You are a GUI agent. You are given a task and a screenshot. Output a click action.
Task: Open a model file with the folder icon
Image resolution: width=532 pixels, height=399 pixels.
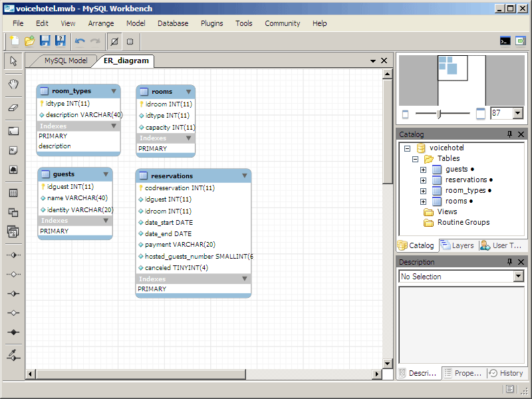coord(29,41)
